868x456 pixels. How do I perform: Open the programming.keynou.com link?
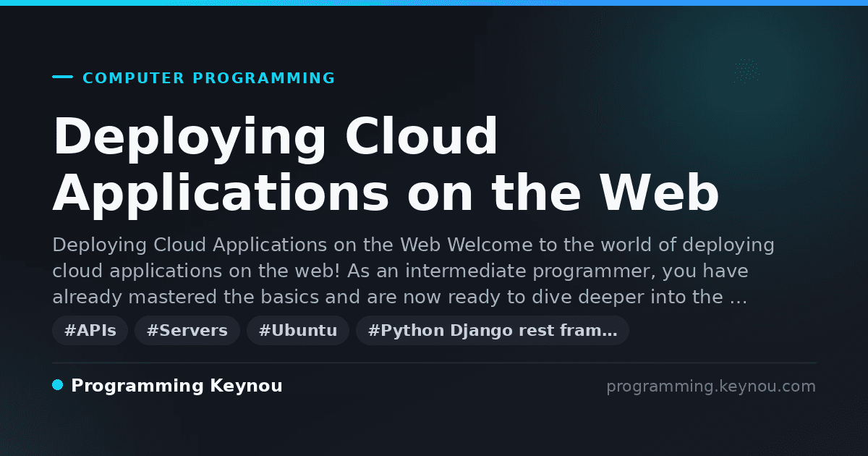pyautogui.click(x=711, y=387)
